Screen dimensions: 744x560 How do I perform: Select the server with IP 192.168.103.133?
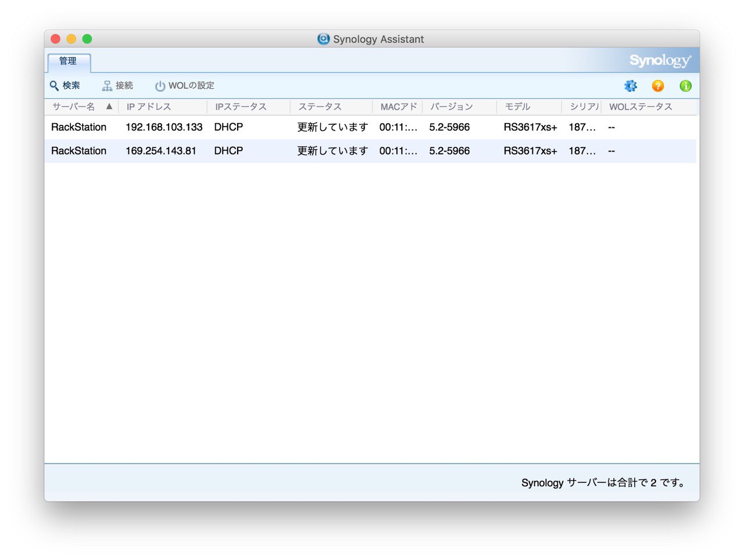(370, 127)
